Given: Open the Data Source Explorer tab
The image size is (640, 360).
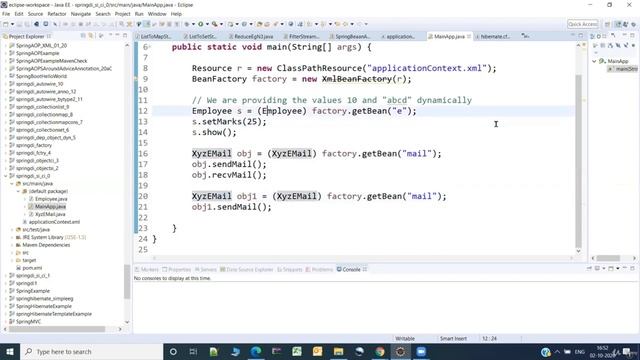Looking at the screenshot, I should [x=247, y=269].
